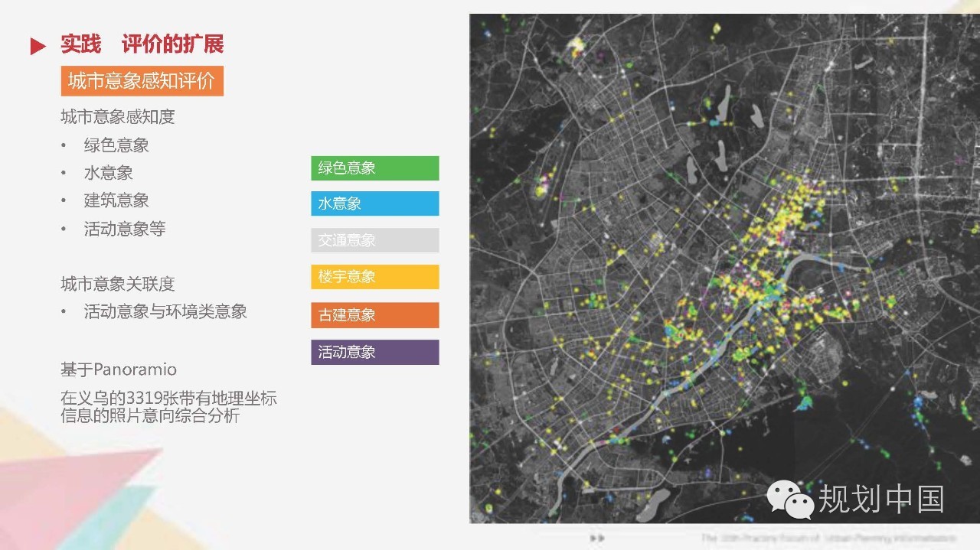Click the 活动意象与环境类意象 bullet item
980x550 pixels.
tap(165, 312)
